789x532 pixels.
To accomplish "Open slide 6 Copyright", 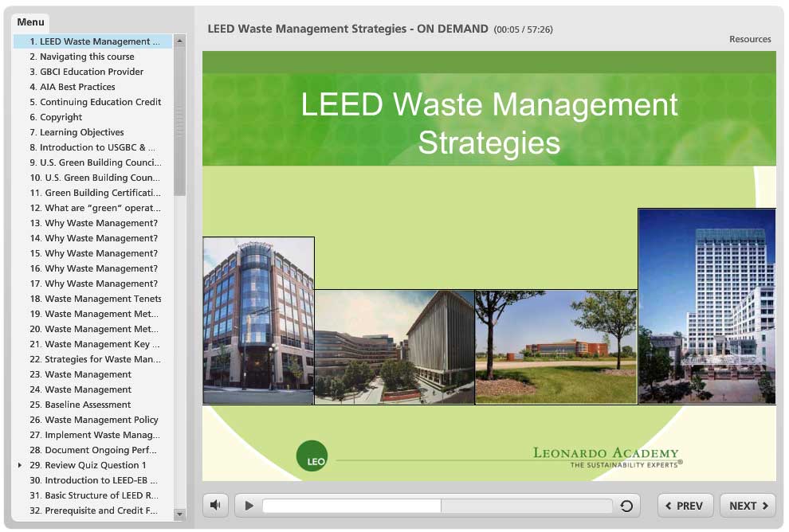I will [x=92, y=116].
